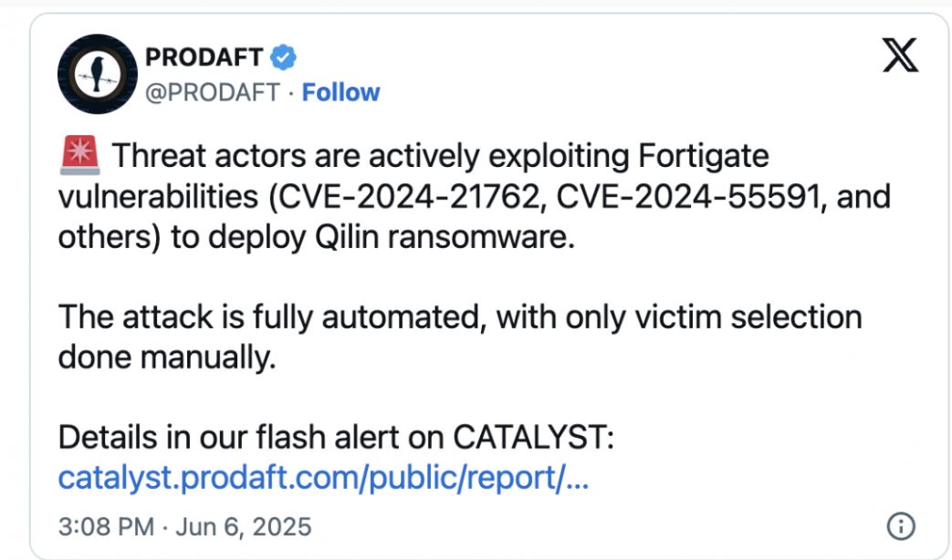The image size is (952, 560).
Task: Click the 3:08 PM timestamp
Action: click(x=106, y=526)
